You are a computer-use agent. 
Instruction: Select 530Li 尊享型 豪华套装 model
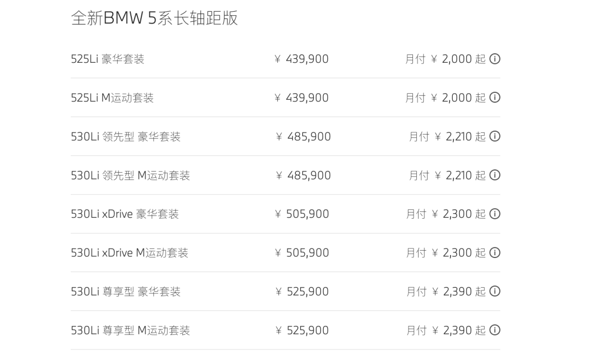[126, 292]
